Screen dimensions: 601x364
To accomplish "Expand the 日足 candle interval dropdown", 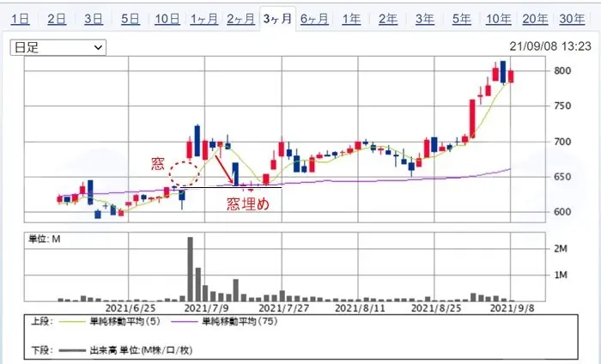I will pyautogui.click(x=58, y=47).
